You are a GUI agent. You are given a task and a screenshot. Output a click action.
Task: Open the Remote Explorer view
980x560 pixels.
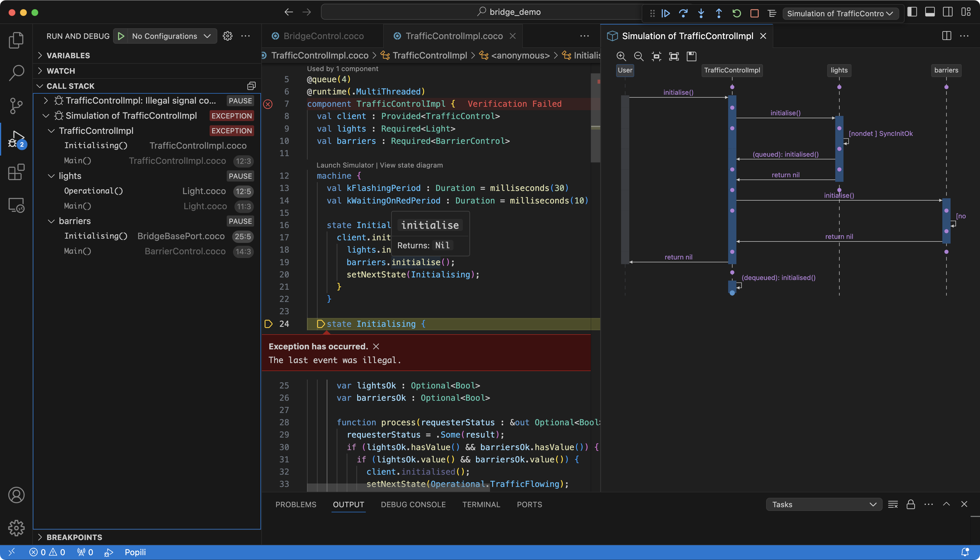point(16,205)
